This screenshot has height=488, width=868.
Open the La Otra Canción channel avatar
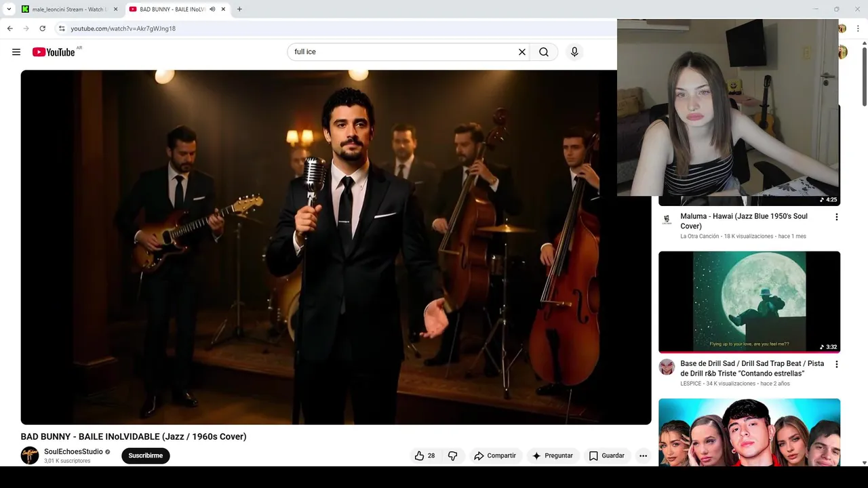click(x=667, y=220)
